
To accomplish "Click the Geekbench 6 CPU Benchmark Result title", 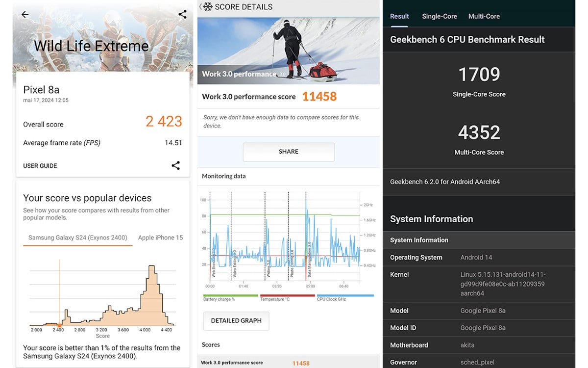I will pos(467,40).
